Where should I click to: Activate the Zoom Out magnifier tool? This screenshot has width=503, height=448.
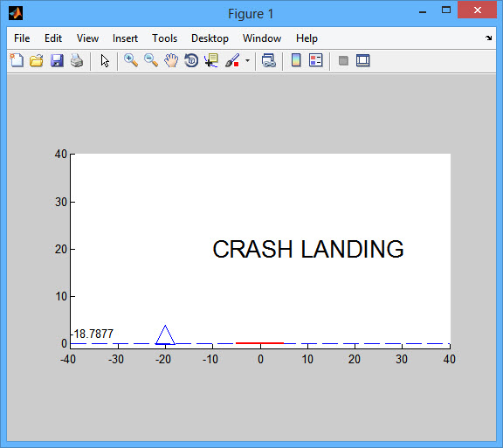tap(151, 60)
